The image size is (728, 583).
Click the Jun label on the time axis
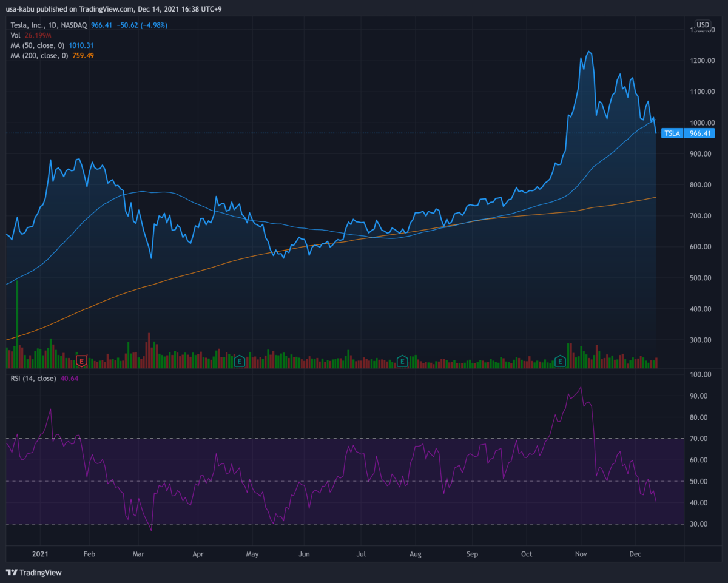click(305, 554)
